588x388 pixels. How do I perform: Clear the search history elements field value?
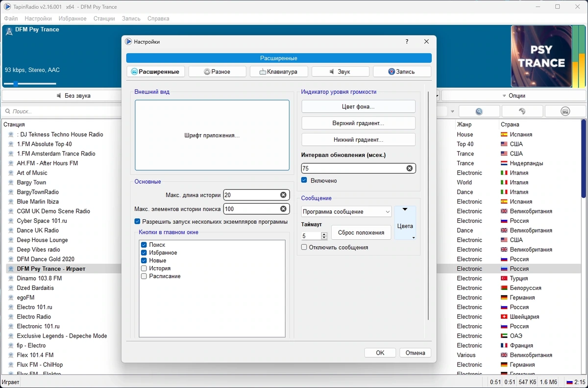coord(283,209)
